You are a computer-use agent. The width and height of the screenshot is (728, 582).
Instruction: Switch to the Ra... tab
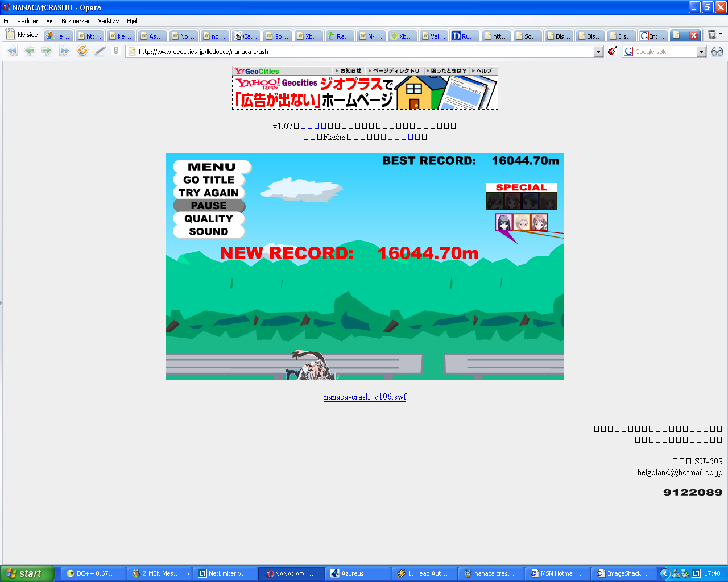pyautogui.click(x=340, y=36)
